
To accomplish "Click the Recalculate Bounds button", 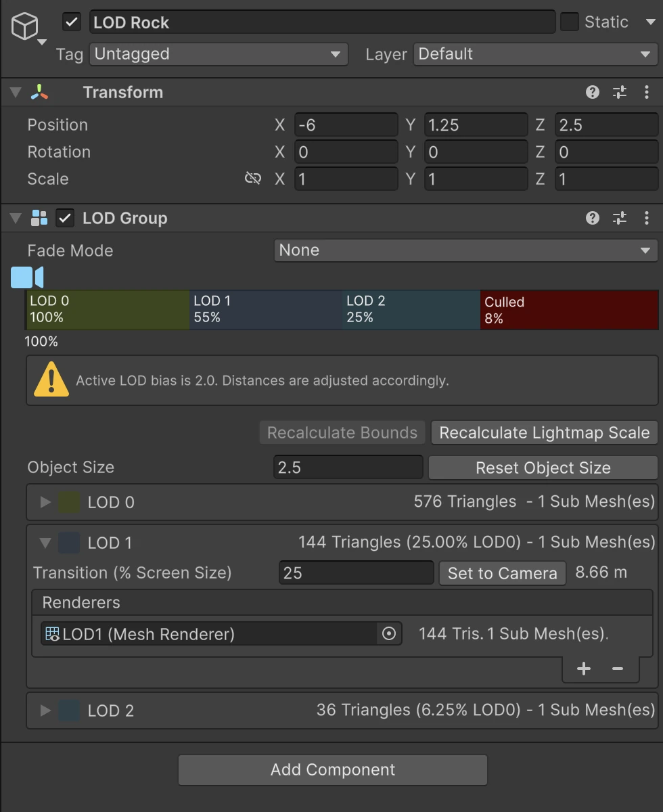I will tap(342, 432).
